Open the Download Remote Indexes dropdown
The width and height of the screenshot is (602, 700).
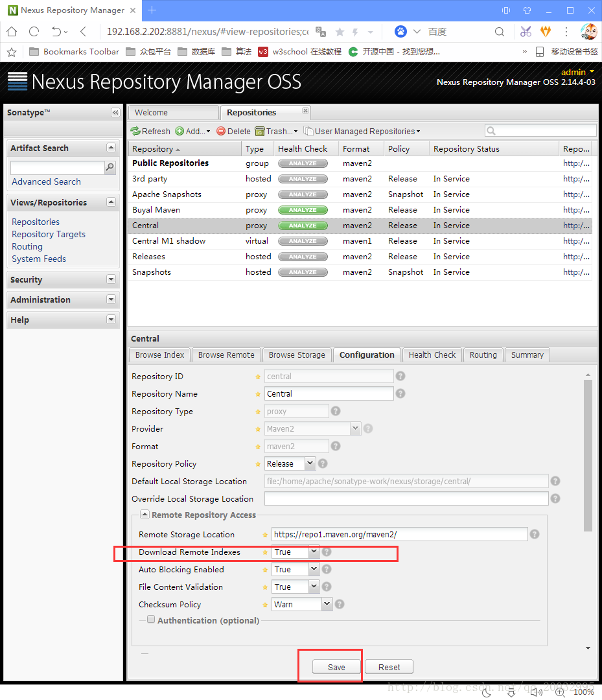pyautogui.click(x=314, y=552)
